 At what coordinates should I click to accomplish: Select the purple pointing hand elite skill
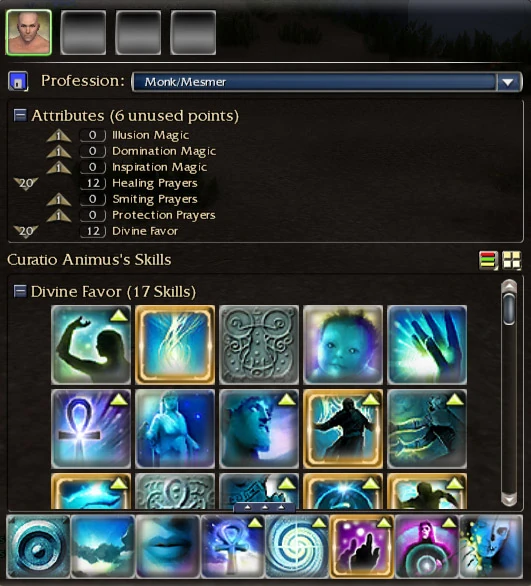tap(362, 546)
